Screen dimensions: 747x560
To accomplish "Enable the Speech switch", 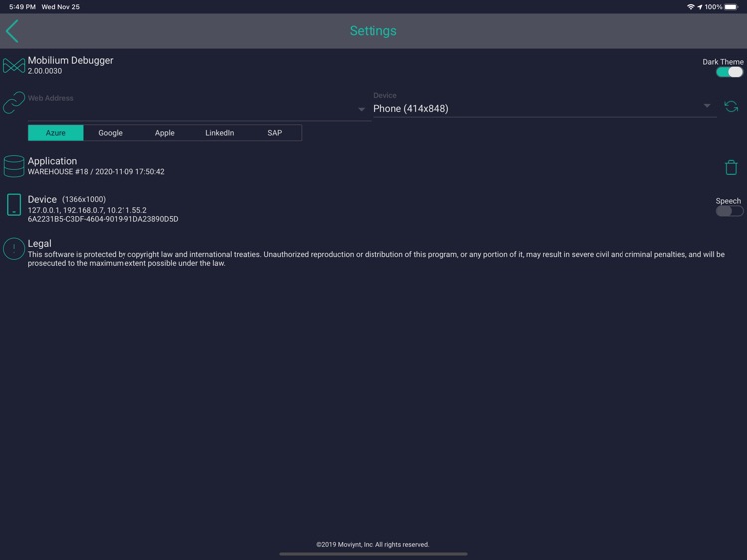I will click(x=729, y=211).
